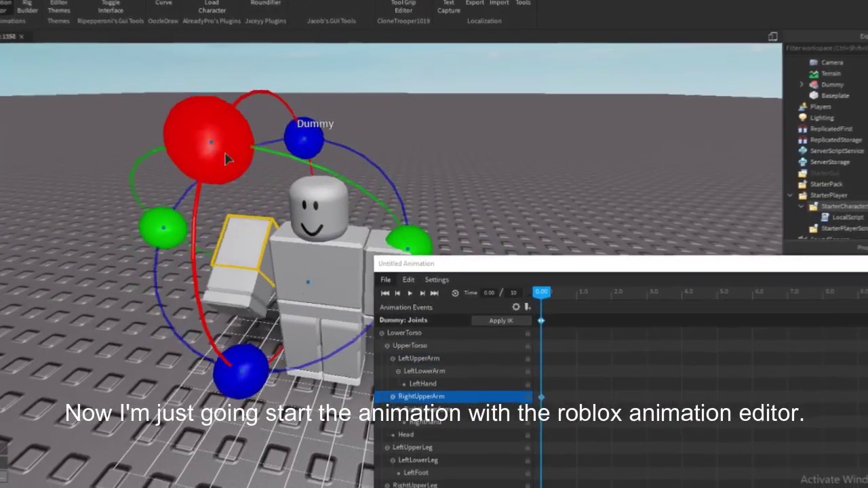Play the animation
868x488 pixels.
(410, 293)
